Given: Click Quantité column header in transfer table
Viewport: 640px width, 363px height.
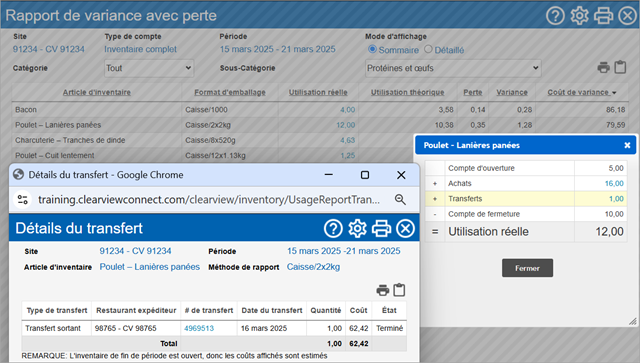Looking at the screenshot, I should pyautogui.click(x=326, y=310).
